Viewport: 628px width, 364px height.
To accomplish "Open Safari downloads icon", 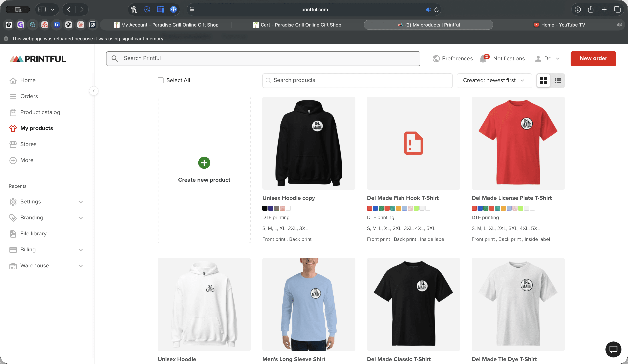I will (x=578, y=10).
